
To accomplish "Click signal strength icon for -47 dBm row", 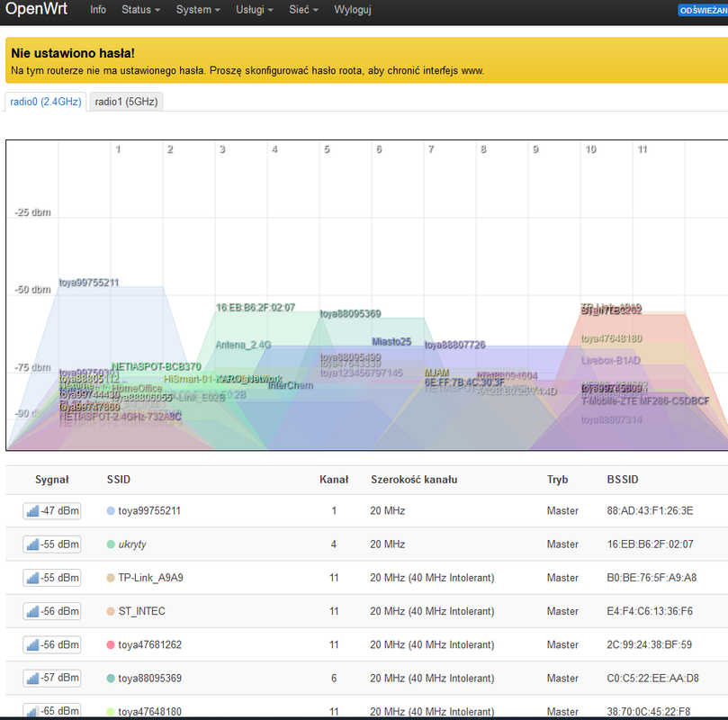I will [33, 511].
